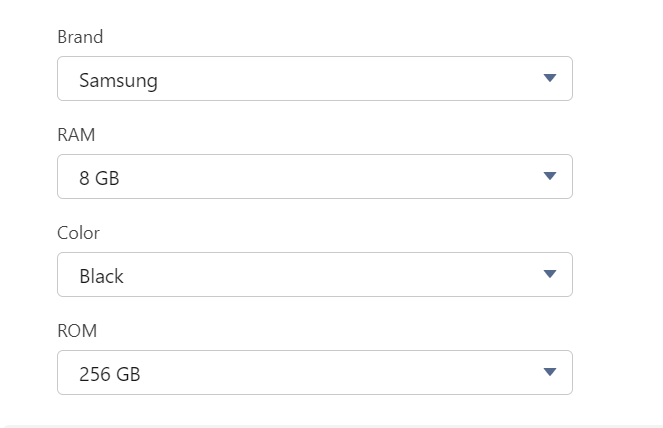Click the selected value Samsung

tap(118, 80)
